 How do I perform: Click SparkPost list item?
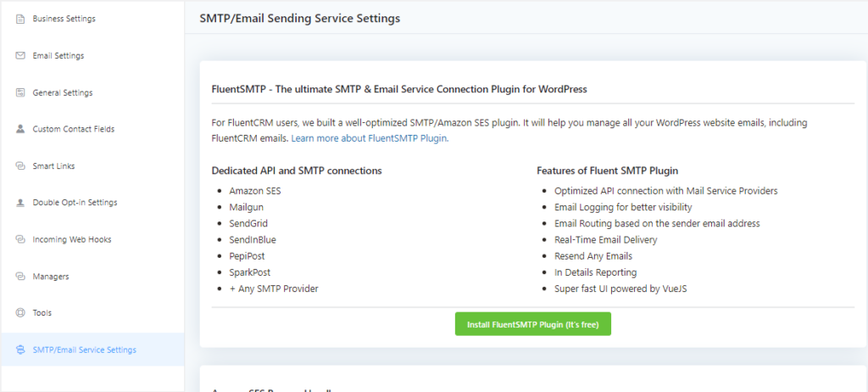click(250, 272)
